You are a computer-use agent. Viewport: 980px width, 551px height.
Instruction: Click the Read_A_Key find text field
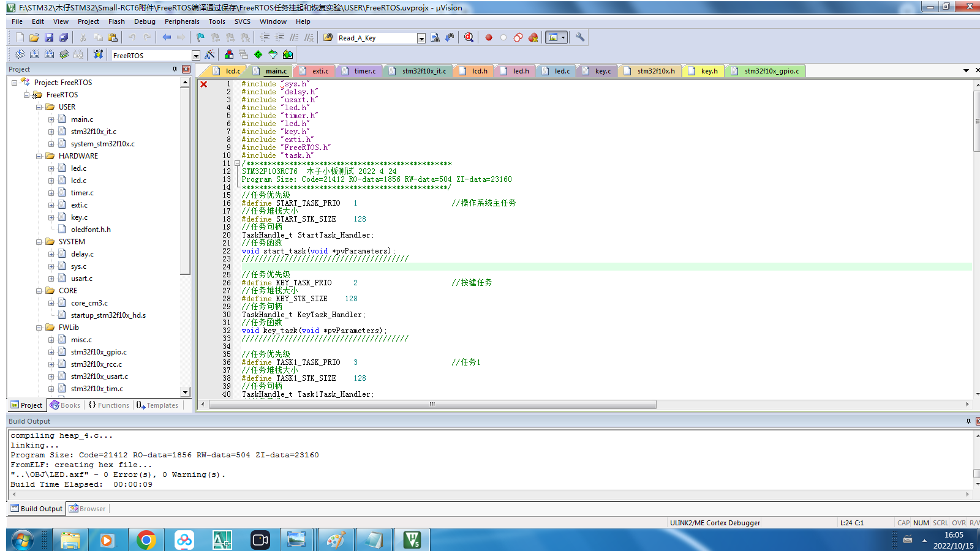[x=376, y=38]
